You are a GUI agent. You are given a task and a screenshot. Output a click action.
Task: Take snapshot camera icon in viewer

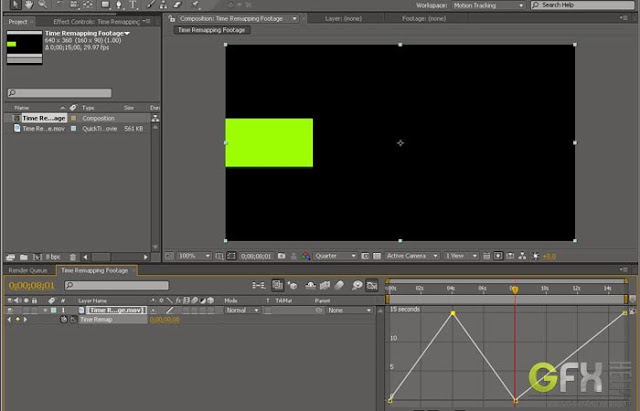click(x=282, y=256)
